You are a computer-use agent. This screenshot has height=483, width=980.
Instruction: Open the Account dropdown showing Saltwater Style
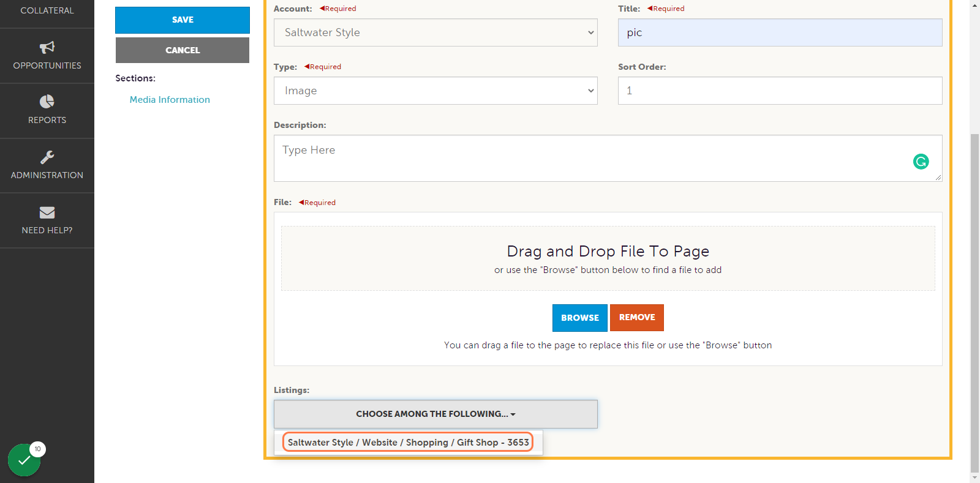(435, 32)
